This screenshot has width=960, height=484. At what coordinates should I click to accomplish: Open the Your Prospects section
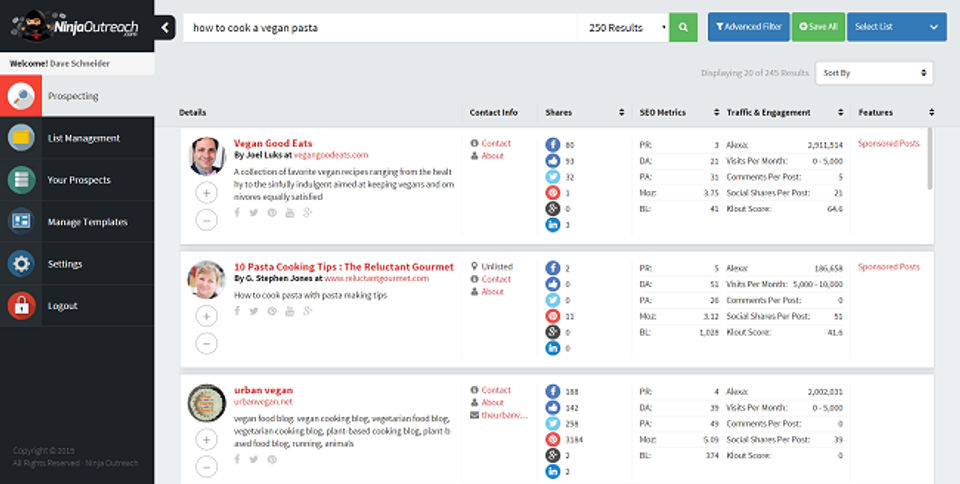pyautogui.click(x=79, y=180)
